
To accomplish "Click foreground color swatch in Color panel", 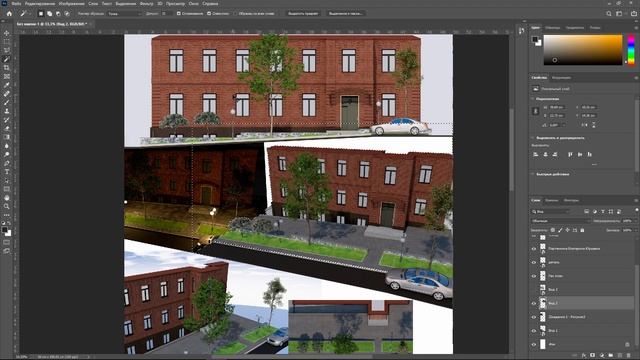I will (535, 39).
